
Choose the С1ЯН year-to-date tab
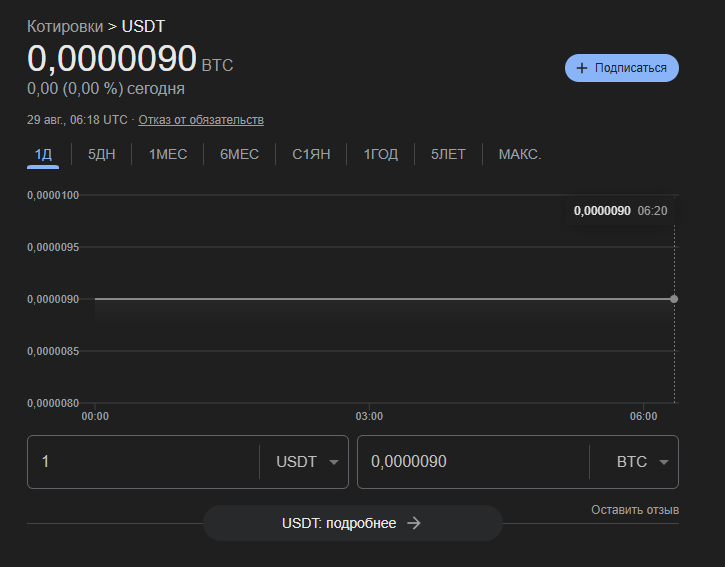pos(311,154)
